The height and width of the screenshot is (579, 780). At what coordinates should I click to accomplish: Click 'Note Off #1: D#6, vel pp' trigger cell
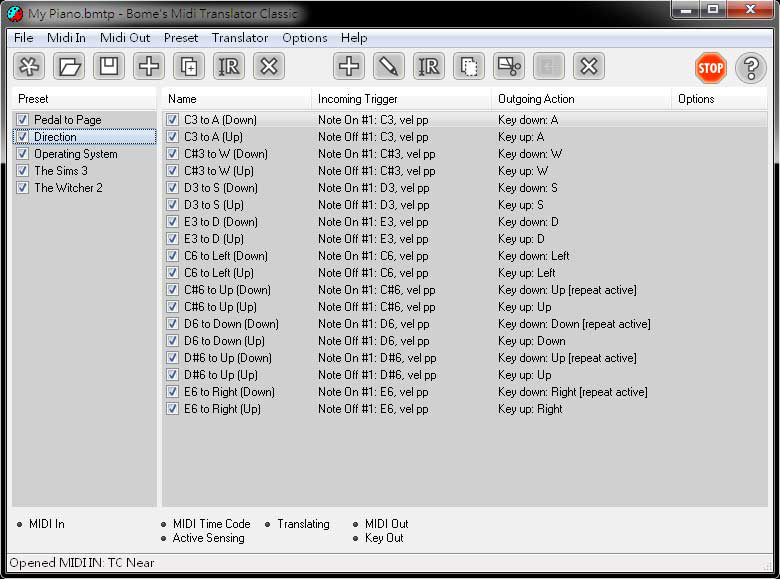[x=377, y=375]
